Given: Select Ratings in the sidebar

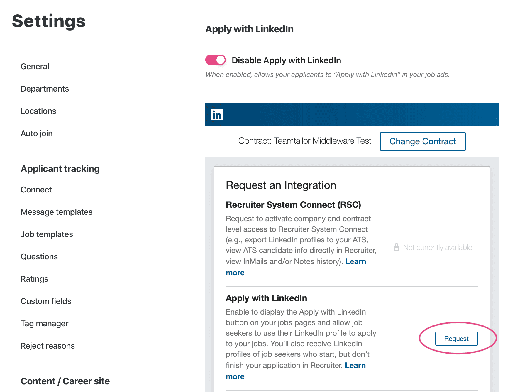Looking at the screenshot, I should (35, 279).
